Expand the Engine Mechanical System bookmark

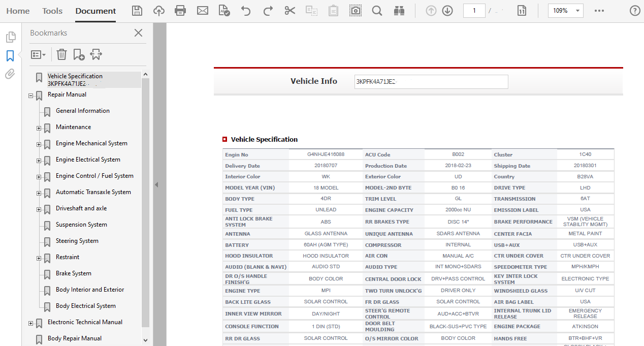[x=39, y=144]
